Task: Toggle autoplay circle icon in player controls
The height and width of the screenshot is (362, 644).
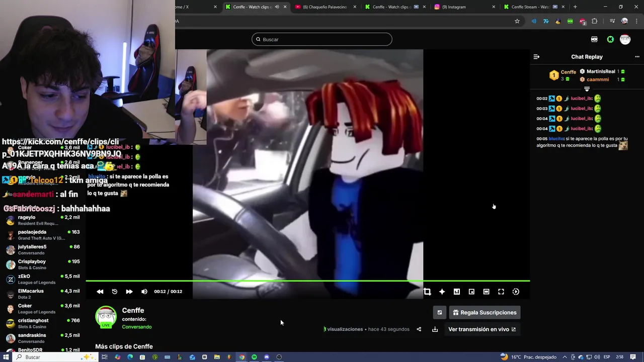Action: [516, 292]
